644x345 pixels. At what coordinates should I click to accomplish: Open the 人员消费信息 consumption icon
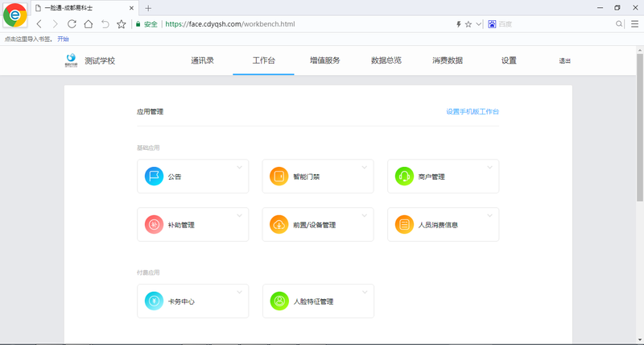(404, 225)
